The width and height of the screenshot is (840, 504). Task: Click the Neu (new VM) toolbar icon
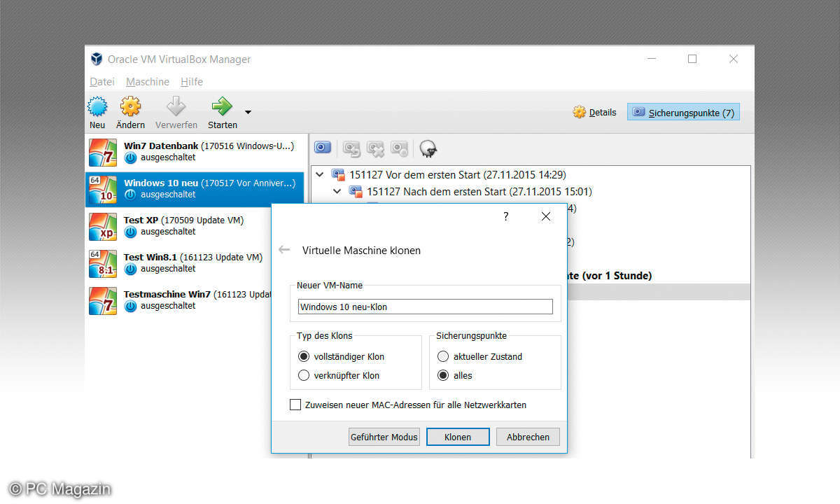[97, 107]
